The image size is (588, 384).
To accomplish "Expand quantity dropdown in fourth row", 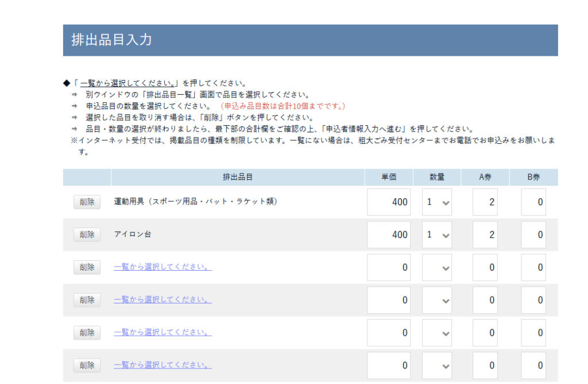I will click(437, 300).
